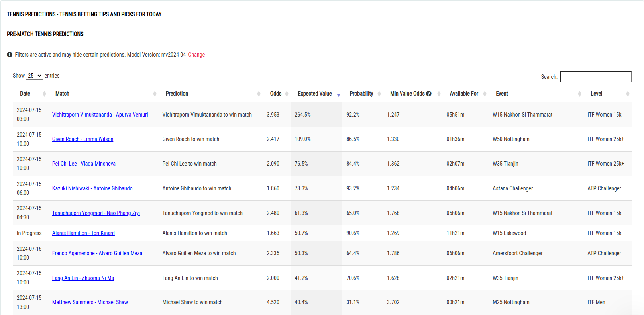Open Alanis Hamilton - Tori Kinard match

83,233
